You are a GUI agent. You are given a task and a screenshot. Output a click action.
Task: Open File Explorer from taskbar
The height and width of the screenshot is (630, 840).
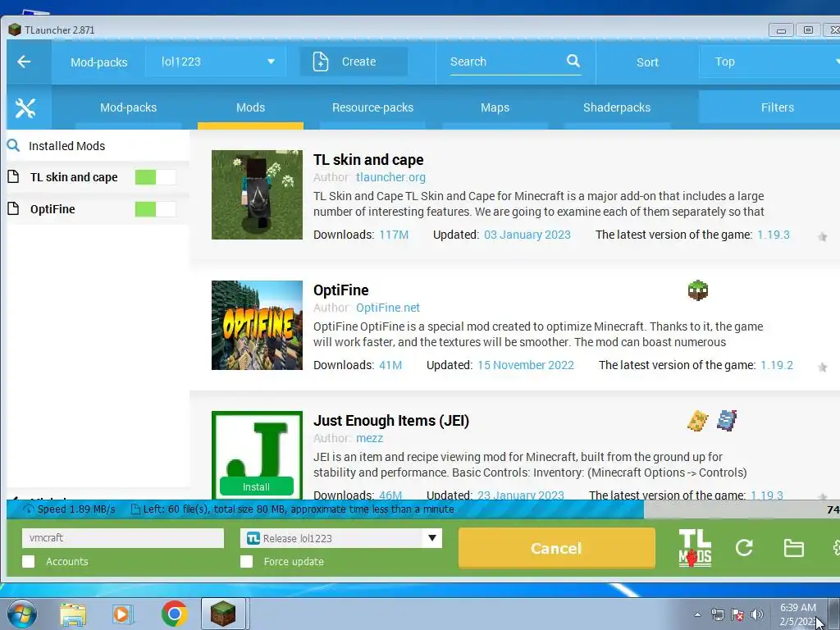tap(73, 614)
